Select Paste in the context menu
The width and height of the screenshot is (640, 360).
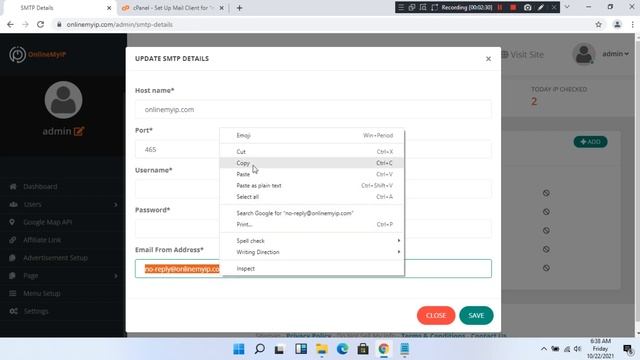[312, 174]
